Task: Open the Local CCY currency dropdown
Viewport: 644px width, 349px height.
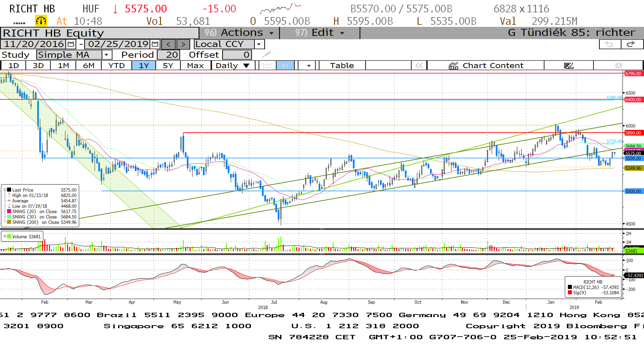Action: coord(259,44)
